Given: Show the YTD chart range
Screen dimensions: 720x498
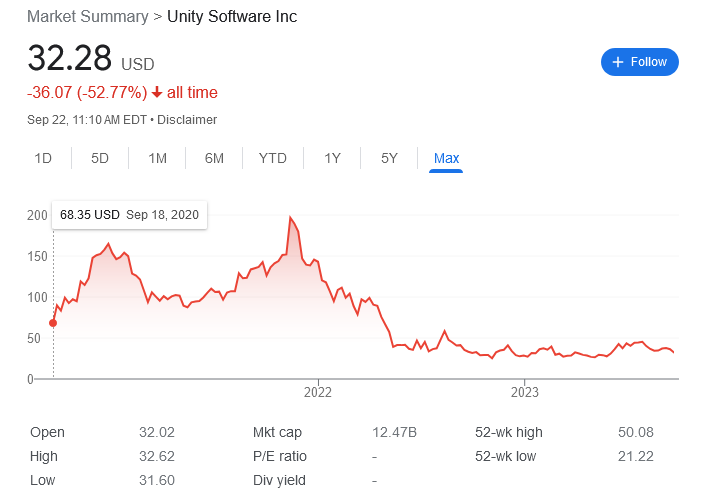Looking at the screenshot, I should [273, 158].
